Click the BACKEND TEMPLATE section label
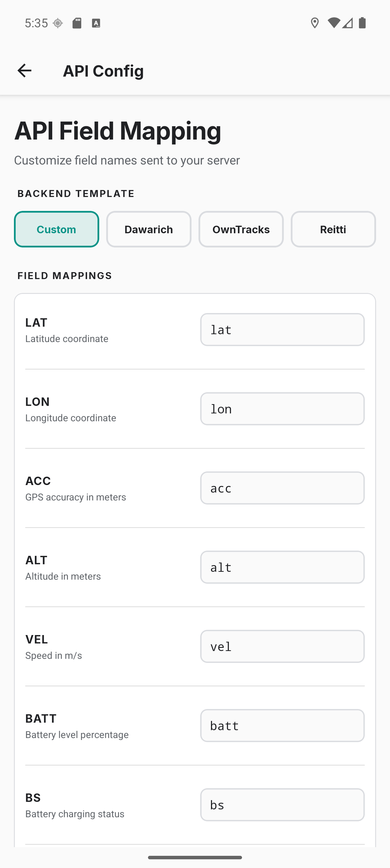This screenshot has width=390, height=868. click(x=75, y=194)
